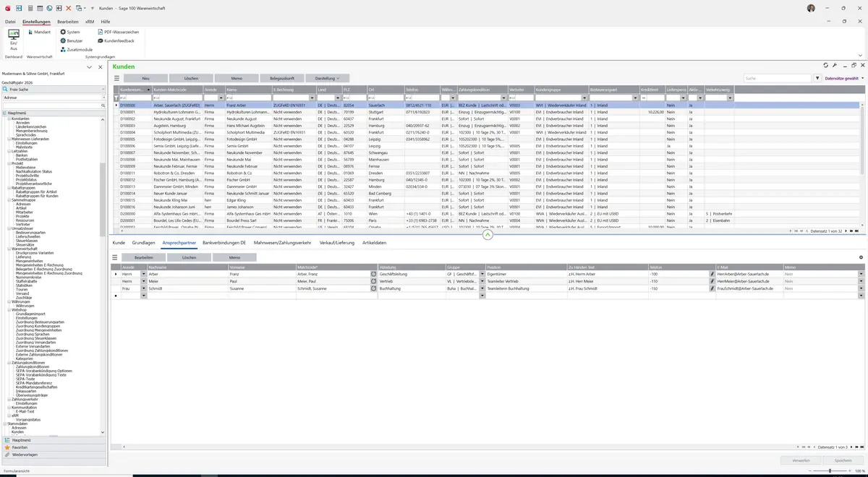Open Anrede filter dropdown in Kunden grid

pyautogui.click(x=221, y=98)
